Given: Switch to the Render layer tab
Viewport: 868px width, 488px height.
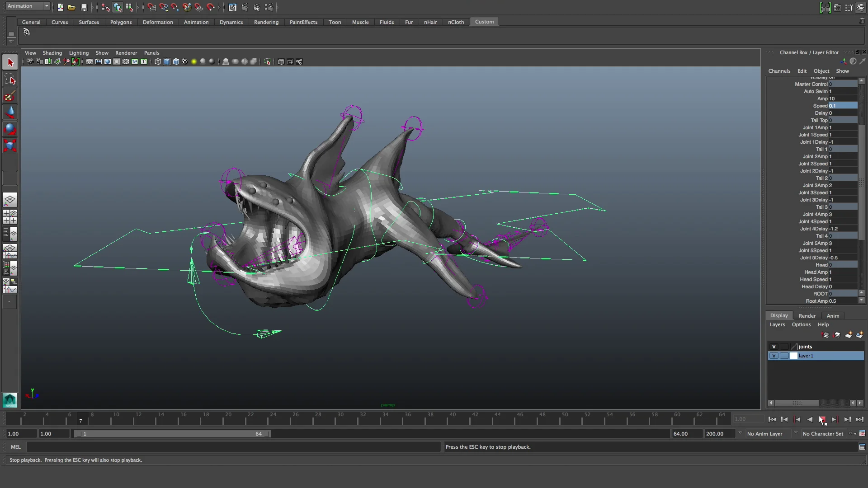Looking at the screenshot, I should point(807,316).
